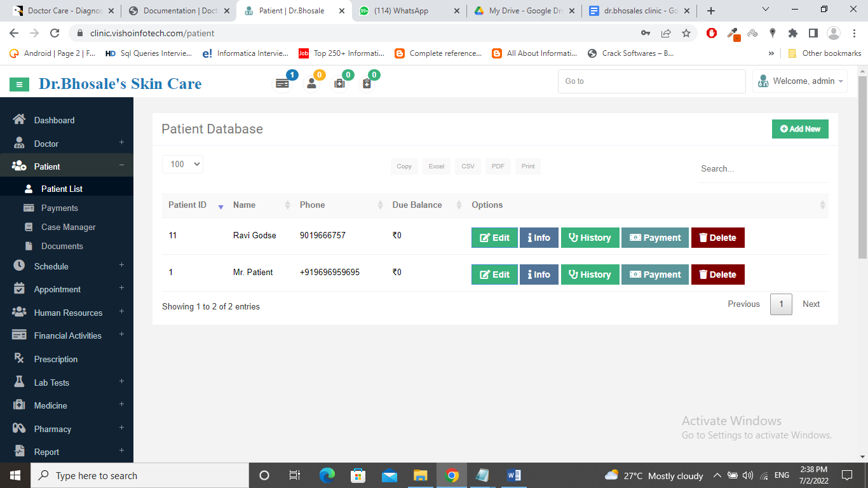
Task: Click the Dashboard home icon in sidebar
Action: 19,120
